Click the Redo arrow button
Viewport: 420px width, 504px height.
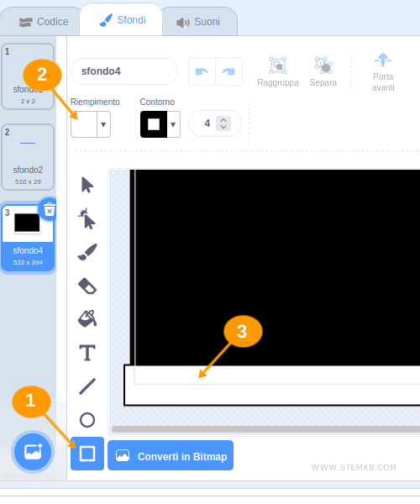(x=228, y=71)
